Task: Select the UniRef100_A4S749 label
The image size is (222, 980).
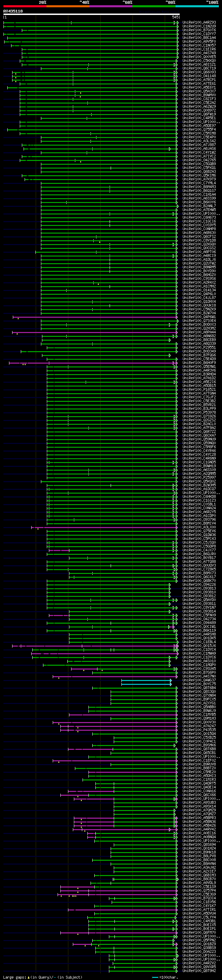Action: [x=199, y=53]
